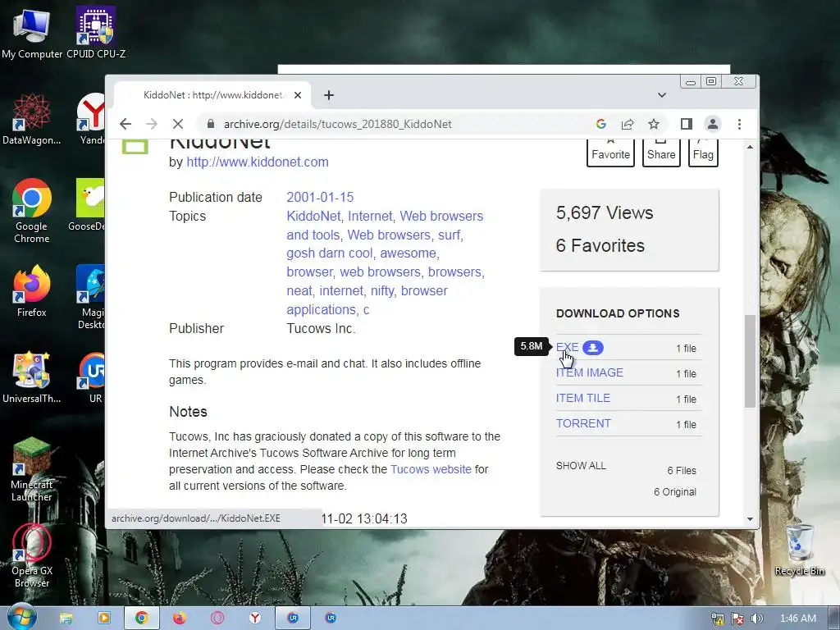
Task: Open Chrome three-dot menu
Action: point(739,125)
